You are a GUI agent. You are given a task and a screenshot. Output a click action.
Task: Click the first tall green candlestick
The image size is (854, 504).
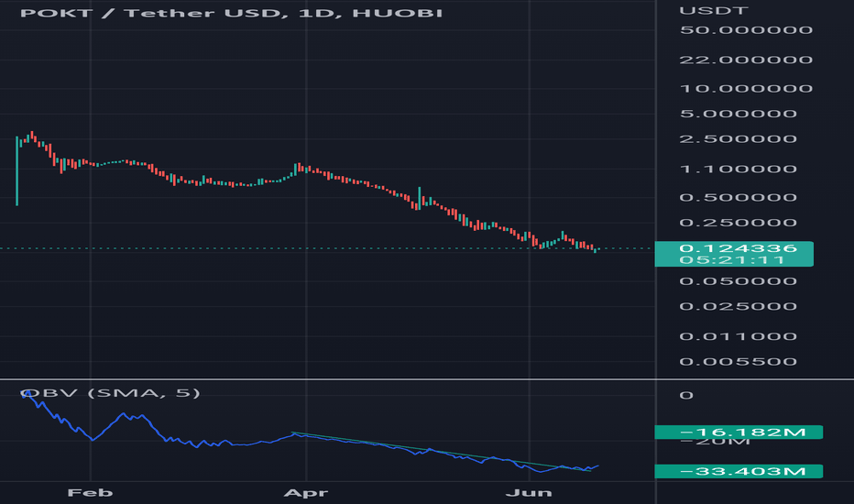(16, 170)
